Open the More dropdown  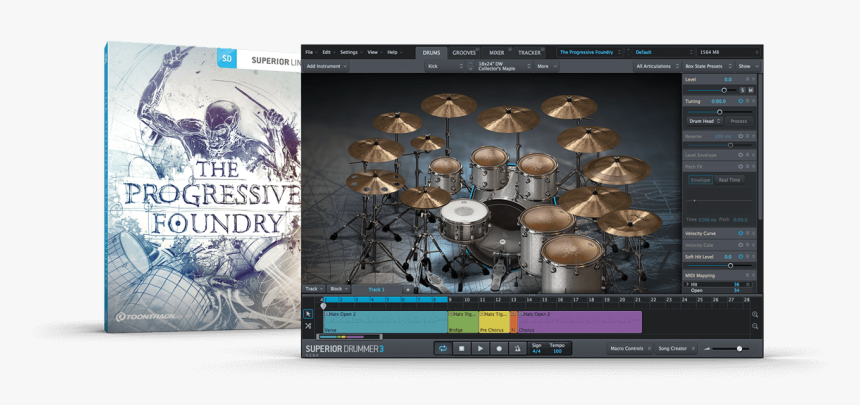tap(547, 66)
